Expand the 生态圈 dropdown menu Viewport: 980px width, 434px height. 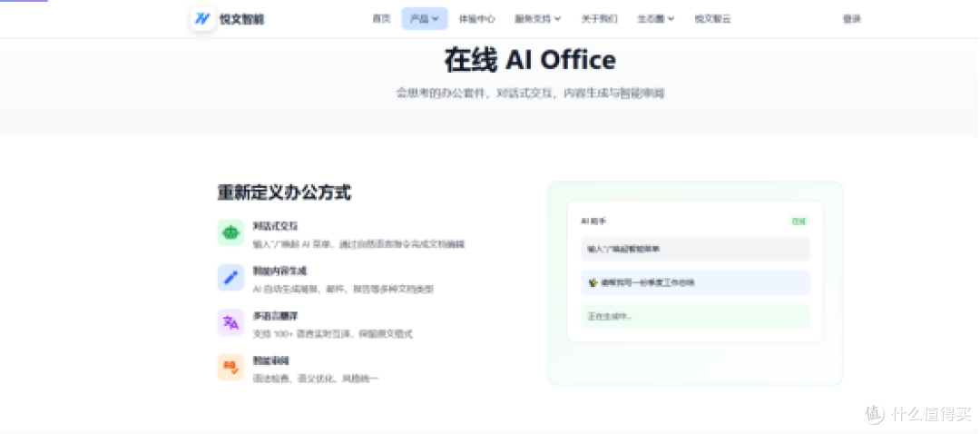[x=656, y=19]
